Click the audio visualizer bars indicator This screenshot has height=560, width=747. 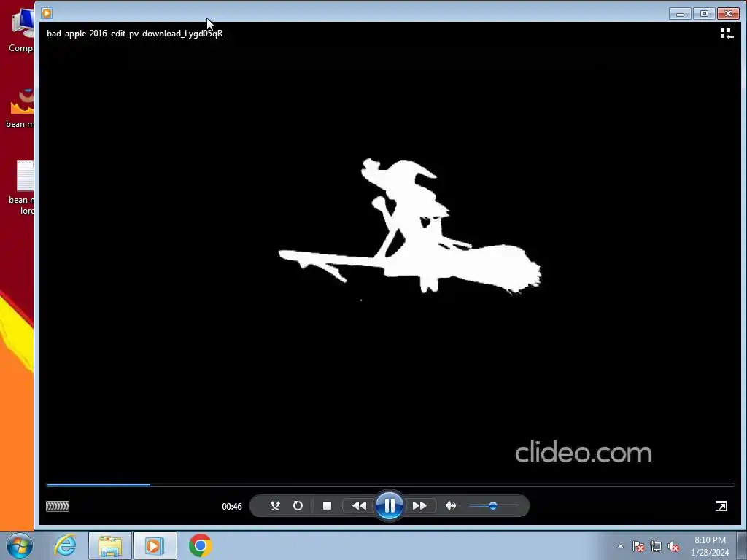point(58,506)
